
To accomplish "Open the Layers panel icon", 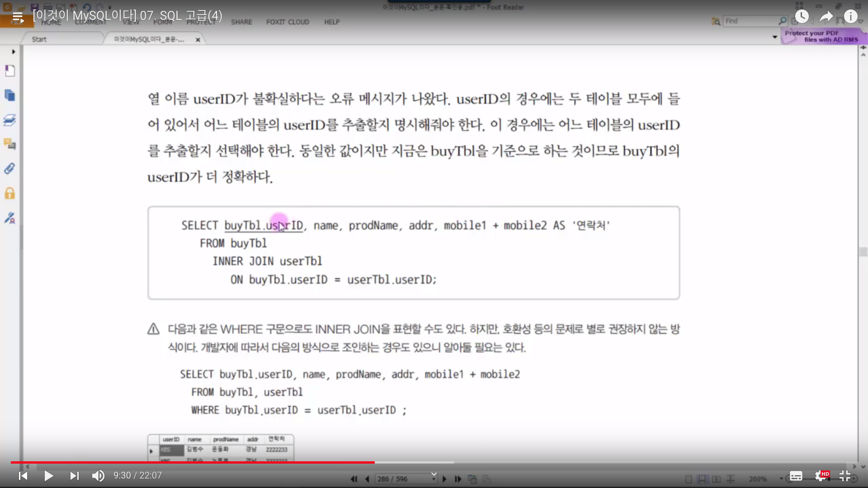I will tap(10, 120).
